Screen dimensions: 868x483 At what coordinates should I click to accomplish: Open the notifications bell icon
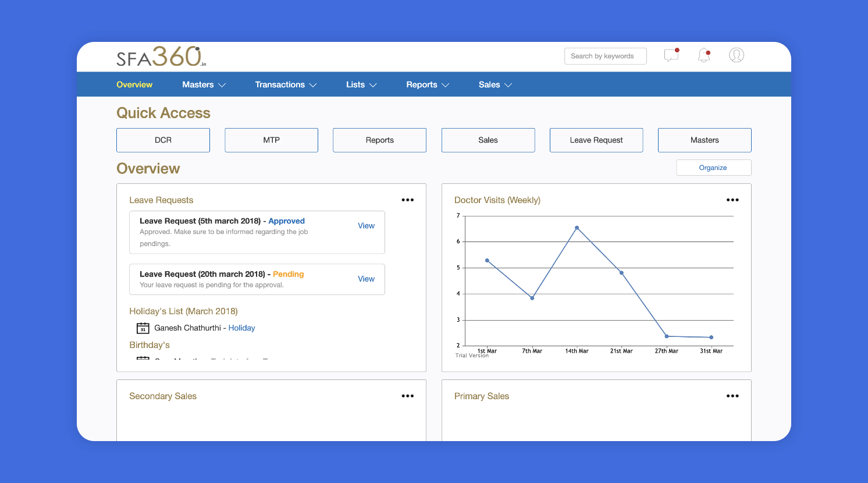[x=704, y=55]
